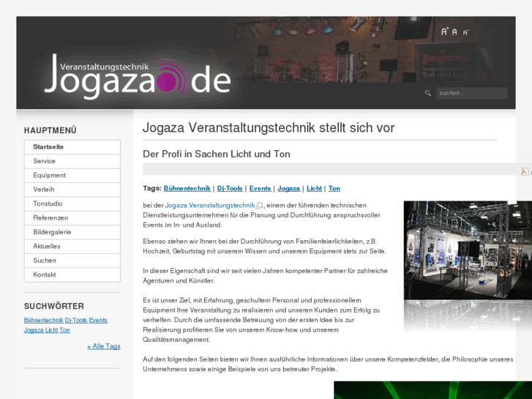Open the Aktuelles menu item
The height and width of the screenshot is (399, 532).
pyautogui.click(x=72, y=247)
